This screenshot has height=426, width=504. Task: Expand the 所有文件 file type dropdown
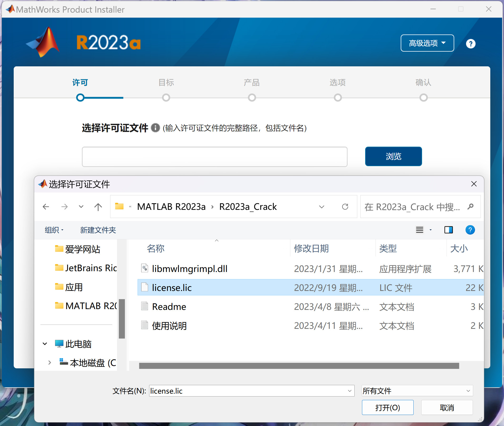coord(468,391)
